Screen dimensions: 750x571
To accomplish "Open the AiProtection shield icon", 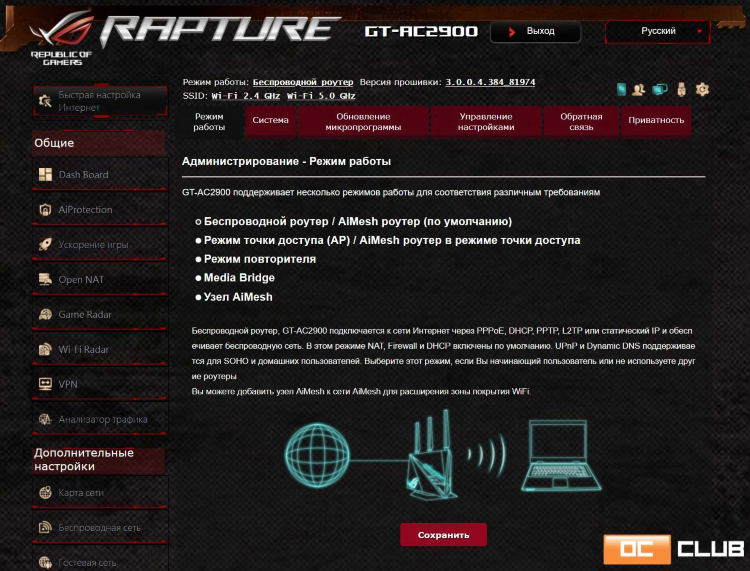I will (x=45, y=209).
